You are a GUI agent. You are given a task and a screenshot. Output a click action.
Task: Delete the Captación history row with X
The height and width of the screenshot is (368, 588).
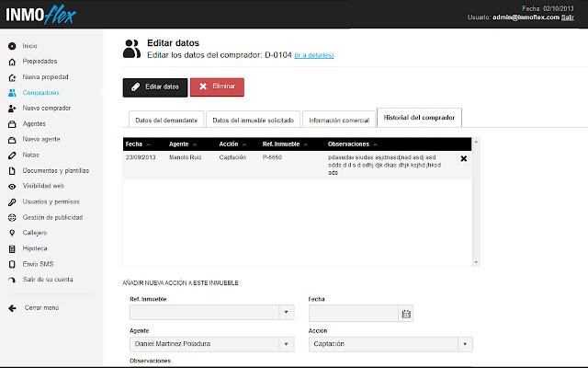pos(463,158)
